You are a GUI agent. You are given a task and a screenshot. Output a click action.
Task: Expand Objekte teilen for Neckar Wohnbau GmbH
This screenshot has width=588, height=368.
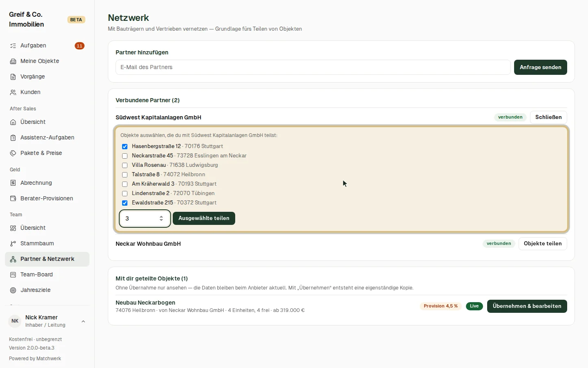pyautogui.click(x=543, y=244)
